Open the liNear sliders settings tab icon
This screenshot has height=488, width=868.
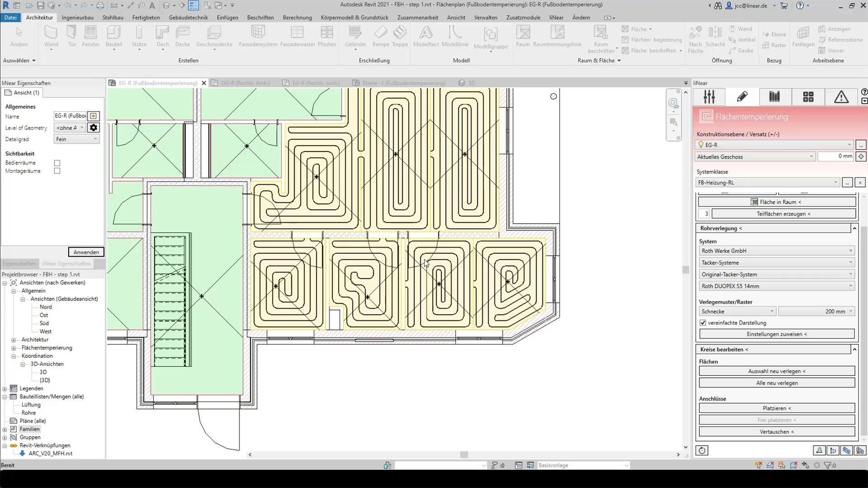click(x=709, y=97)
